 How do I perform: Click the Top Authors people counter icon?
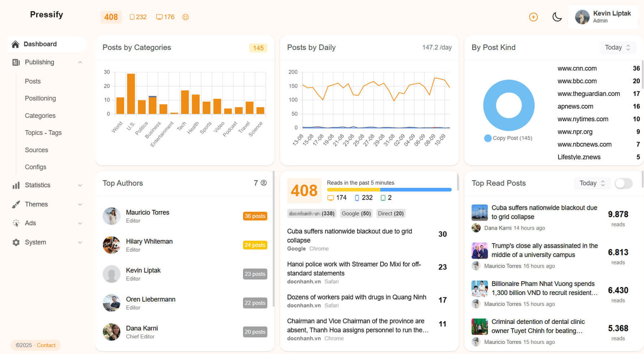pos(263,183)
